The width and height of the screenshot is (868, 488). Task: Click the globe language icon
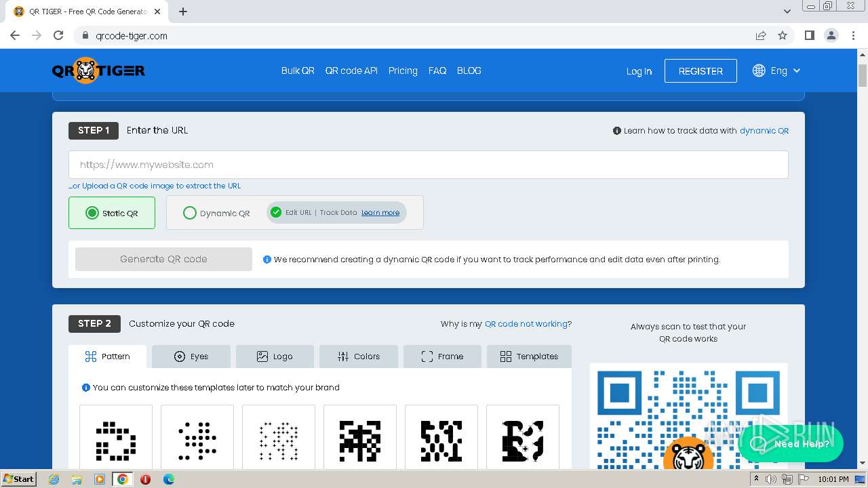759,70
